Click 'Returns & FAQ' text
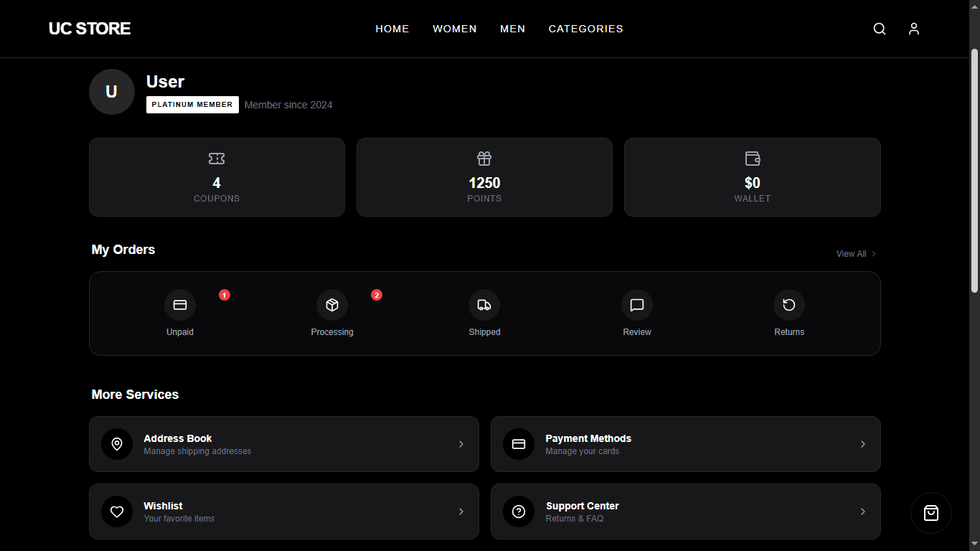 [x=575, y=519]
